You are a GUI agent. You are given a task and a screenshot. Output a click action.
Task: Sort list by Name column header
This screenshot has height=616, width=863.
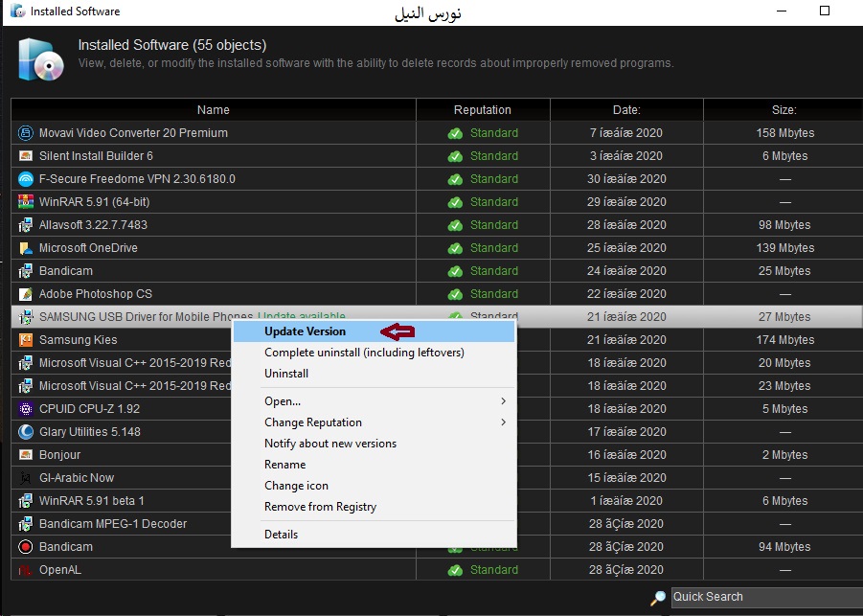[x=213, y=110]
